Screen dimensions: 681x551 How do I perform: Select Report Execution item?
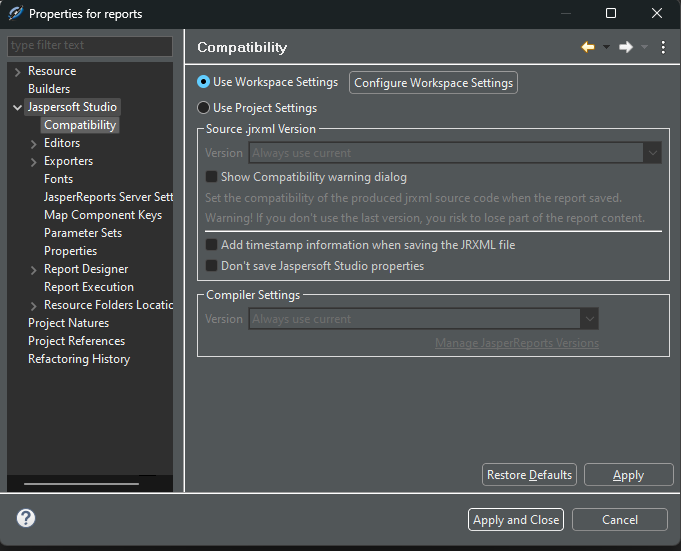click(89, 287)
